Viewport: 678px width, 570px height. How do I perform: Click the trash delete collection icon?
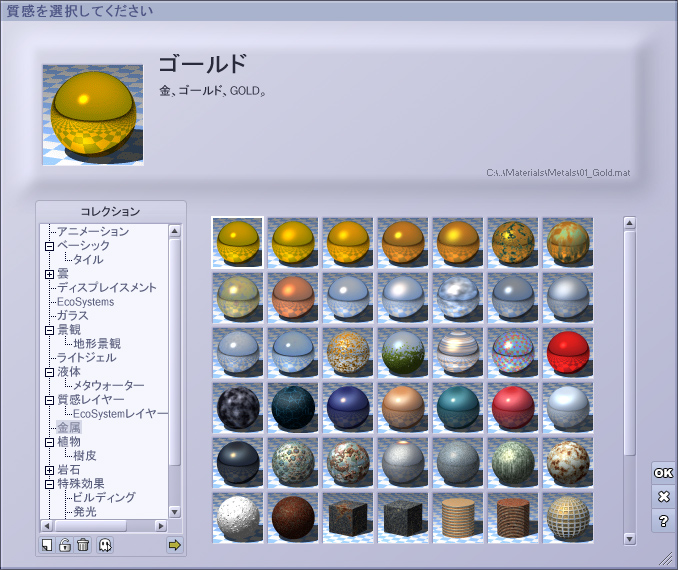pos(83,545)
